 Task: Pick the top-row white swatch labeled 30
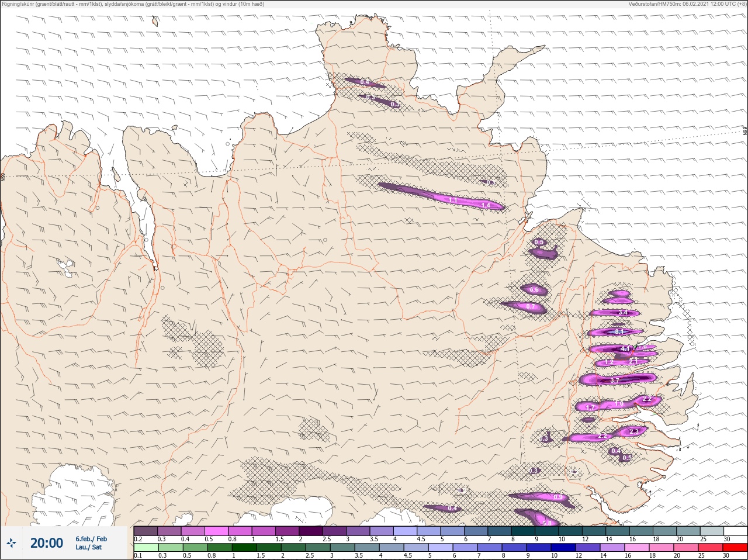coord(735,531)
